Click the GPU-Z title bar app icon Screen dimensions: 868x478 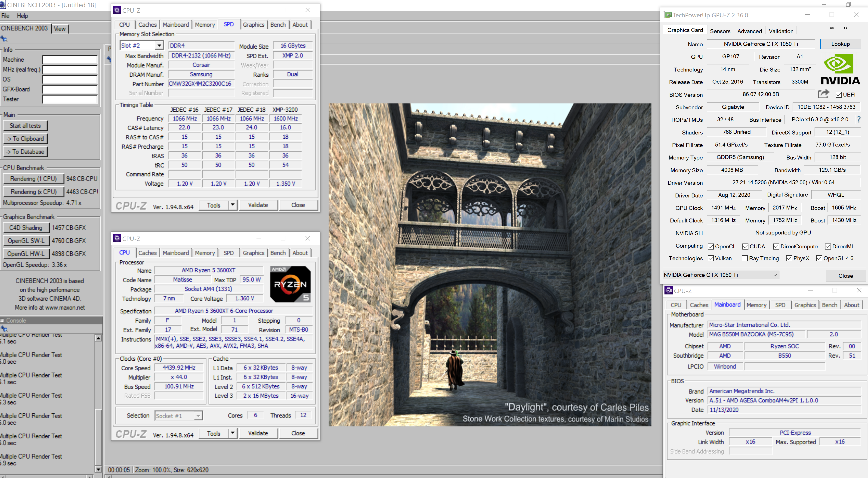[667, 15]
